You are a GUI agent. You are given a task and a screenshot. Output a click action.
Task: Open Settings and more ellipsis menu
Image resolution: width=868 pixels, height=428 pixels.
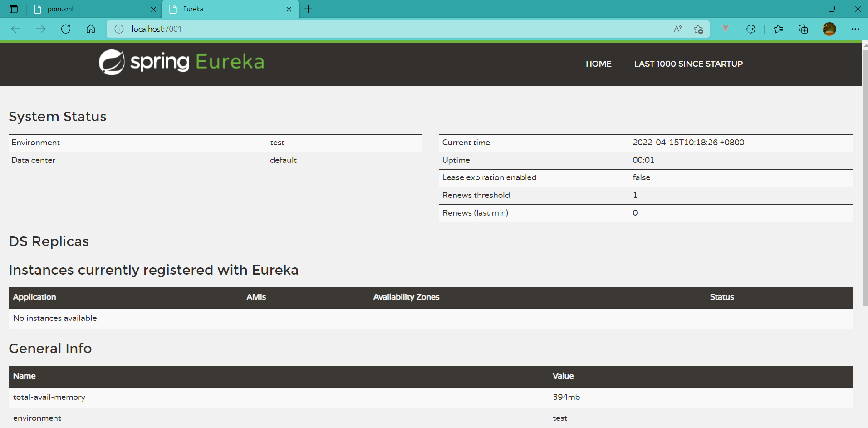[855, 29]
